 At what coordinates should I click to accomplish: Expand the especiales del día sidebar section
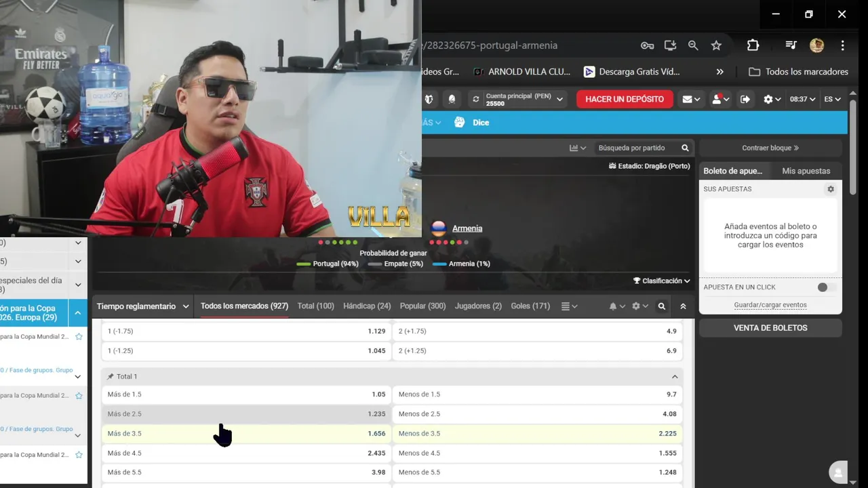[x=77, y=285]
